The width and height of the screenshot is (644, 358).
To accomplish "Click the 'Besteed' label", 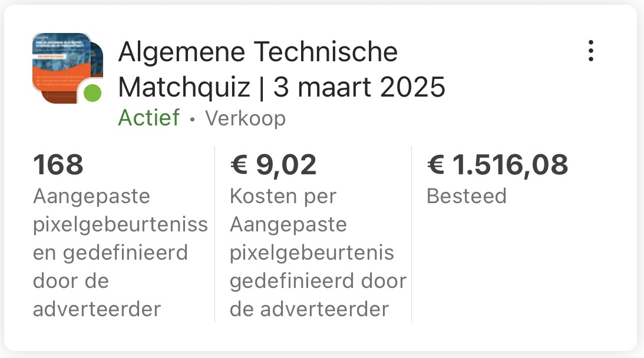I will coord(466,196).
